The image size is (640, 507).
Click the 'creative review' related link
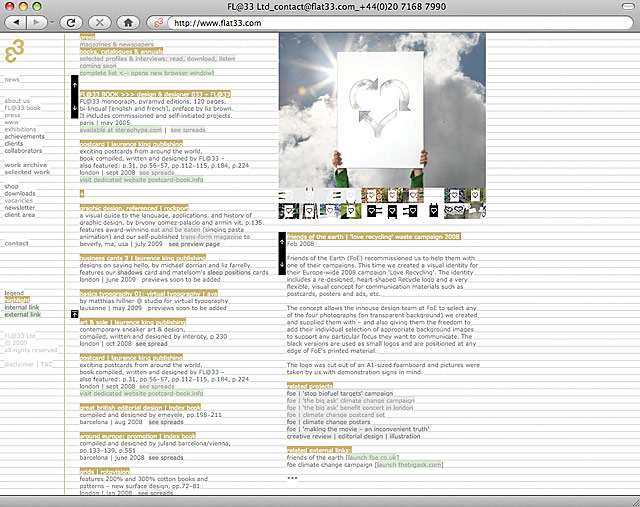pos(309,436)
